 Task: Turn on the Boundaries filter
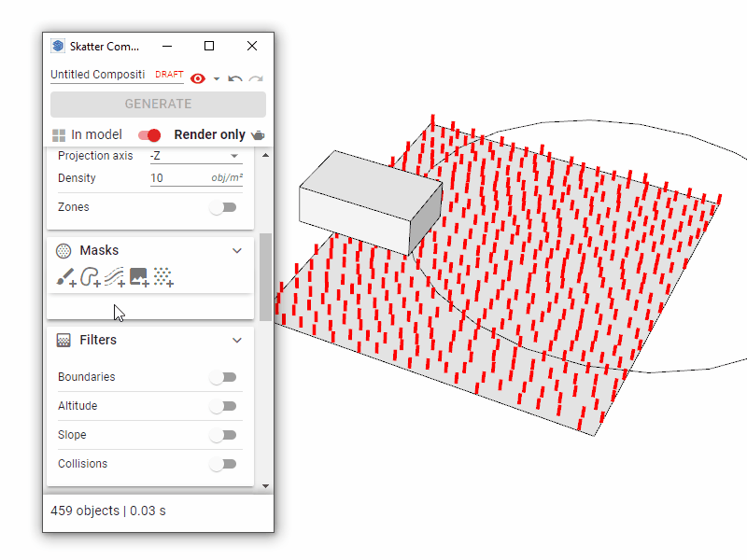click(x=223, y=377)
